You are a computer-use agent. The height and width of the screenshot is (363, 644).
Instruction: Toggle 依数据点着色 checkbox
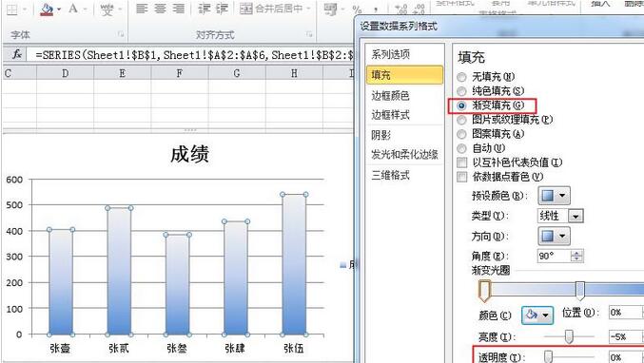click(x=462, y=177)
